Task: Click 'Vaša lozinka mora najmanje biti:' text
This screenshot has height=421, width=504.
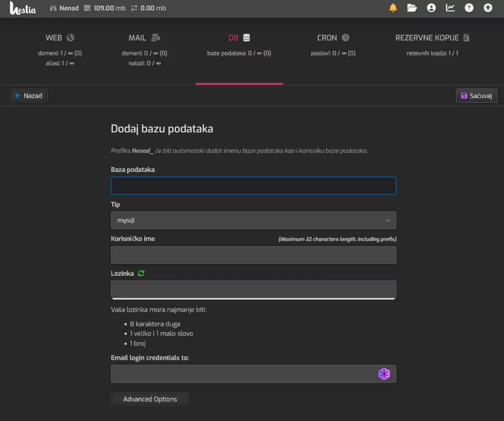Action: [x=159, y=310]
